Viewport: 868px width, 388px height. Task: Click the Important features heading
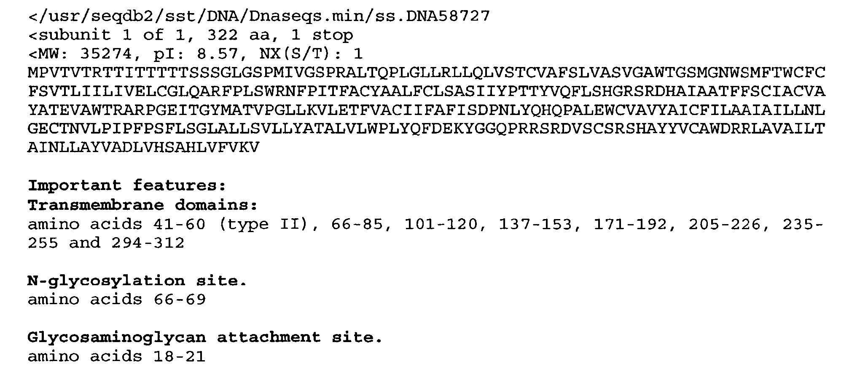pyautogui.click(x=127, y=185)
